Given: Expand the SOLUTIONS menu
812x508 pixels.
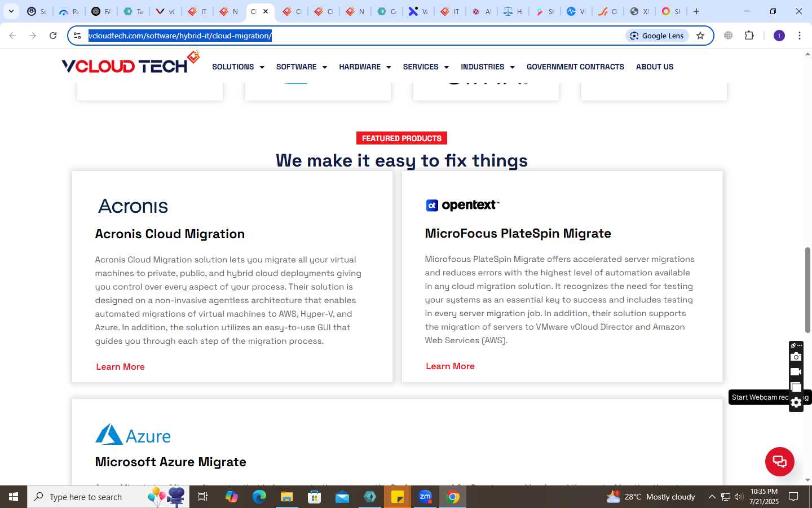Looking at the screenshot, I should click(x=238, y=67).
